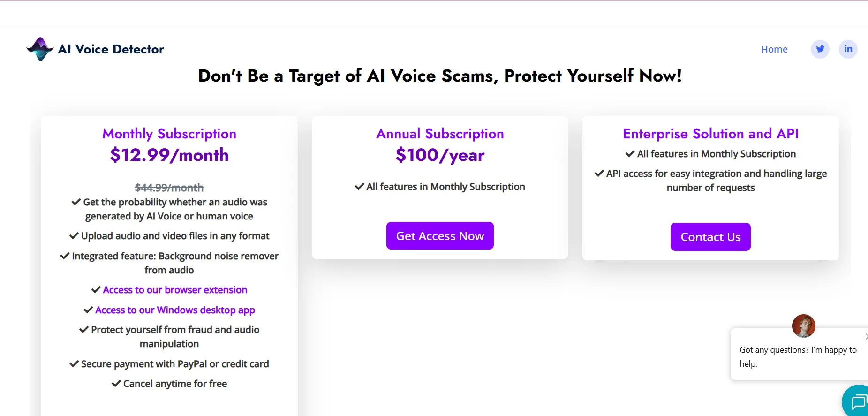Click the strikethrough $44.99/month price

point(169,188)
